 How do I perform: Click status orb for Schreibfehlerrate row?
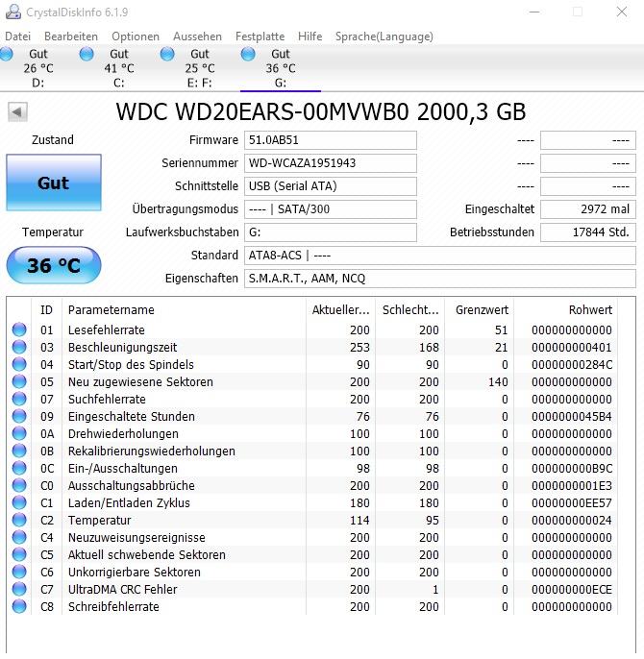pos(19,606)
